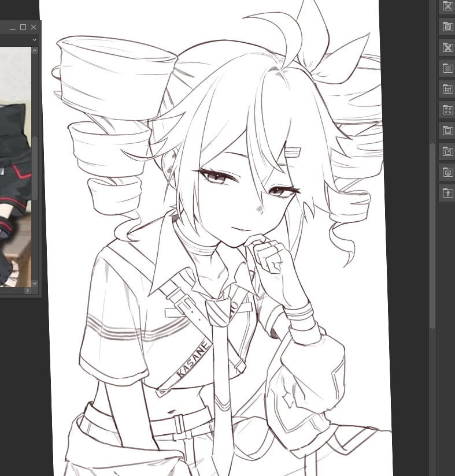Open the material folder with four inward arrows

(x=447, y=110)
